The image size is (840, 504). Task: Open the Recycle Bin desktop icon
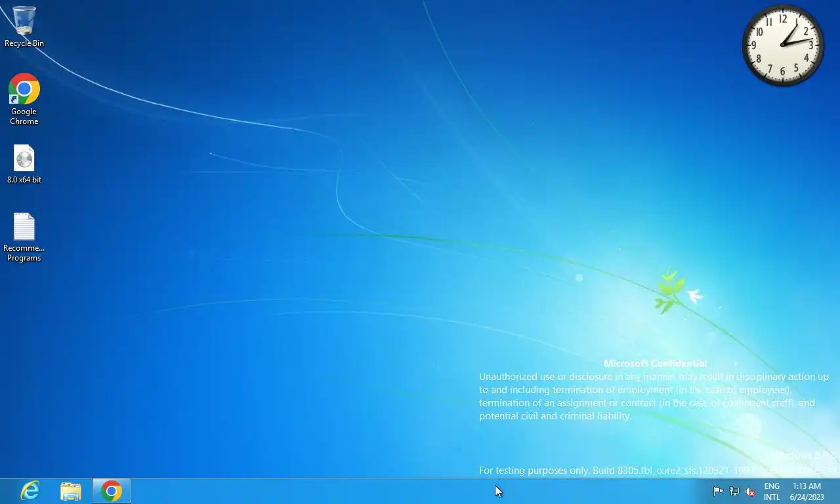click(24, 26)
